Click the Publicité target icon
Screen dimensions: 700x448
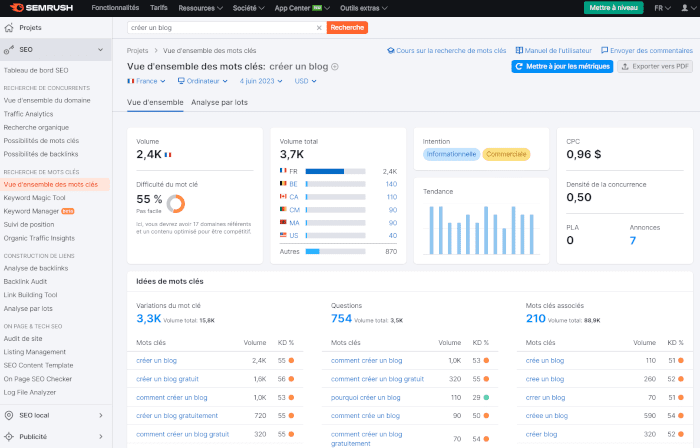click(x=8, y=437)
